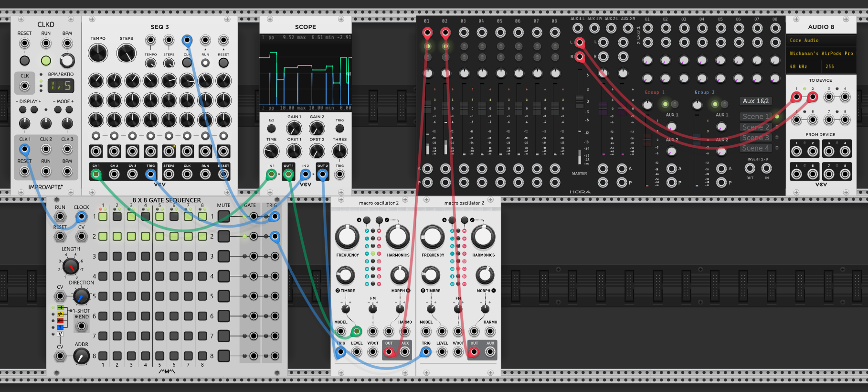The height and width of the screenshot is (392, 868).
Task: Open the 48 kHz sample rate selector
Action: 803,66
